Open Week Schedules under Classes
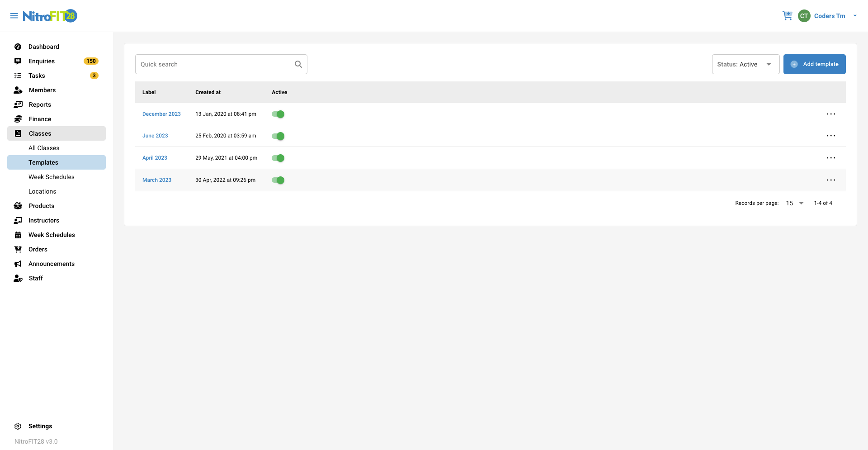 [x=51, y=177]
